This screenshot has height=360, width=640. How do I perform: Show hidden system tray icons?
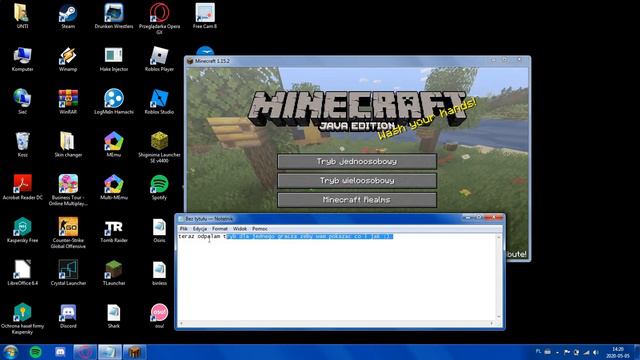[558, 352]
